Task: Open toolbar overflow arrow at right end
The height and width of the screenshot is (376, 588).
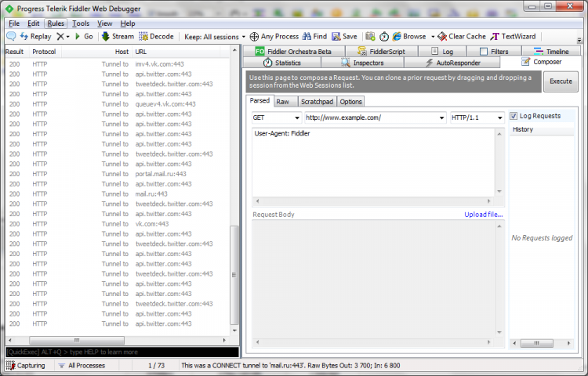Action: (x=579, y=40)
